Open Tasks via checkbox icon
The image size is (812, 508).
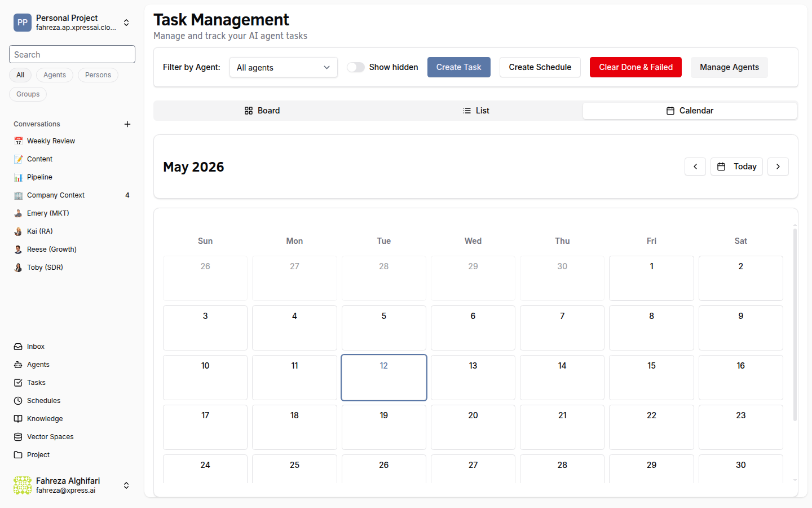[x=18, y=383]
